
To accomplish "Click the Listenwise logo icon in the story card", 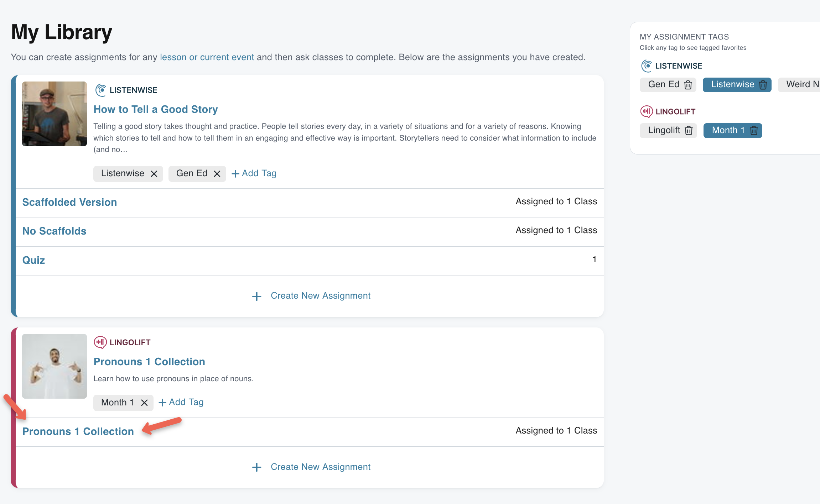I will [101, 90].
